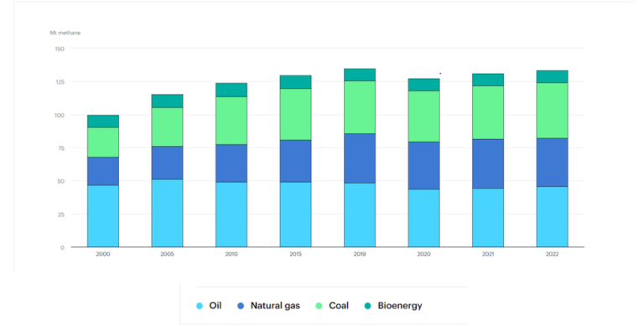
Task: Toggle the Natural gas legend dot
Action: click(241, 306)
